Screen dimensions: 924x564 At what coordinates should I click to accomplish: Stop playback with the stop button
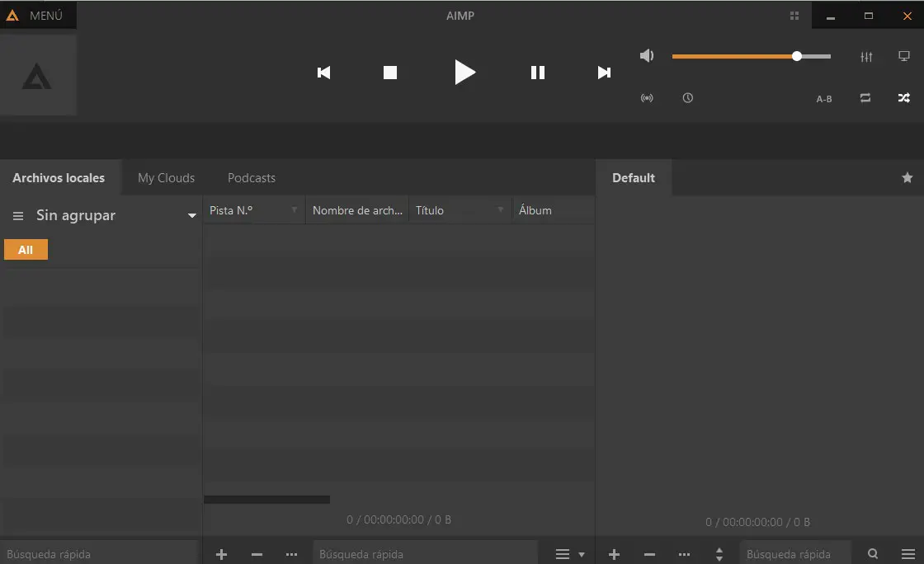coord(390,73)
